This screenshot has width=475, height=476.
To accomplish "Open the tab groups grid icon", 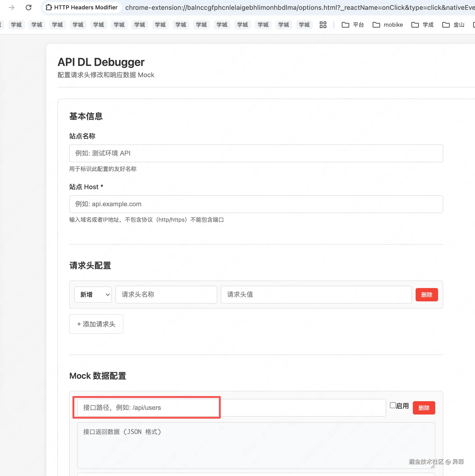I will coord(323,25).
